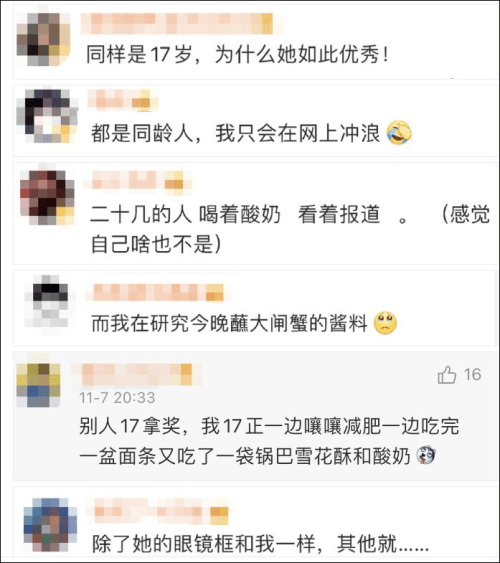Like the comment with thumbs-up icon showing 16

click(447, 375)
